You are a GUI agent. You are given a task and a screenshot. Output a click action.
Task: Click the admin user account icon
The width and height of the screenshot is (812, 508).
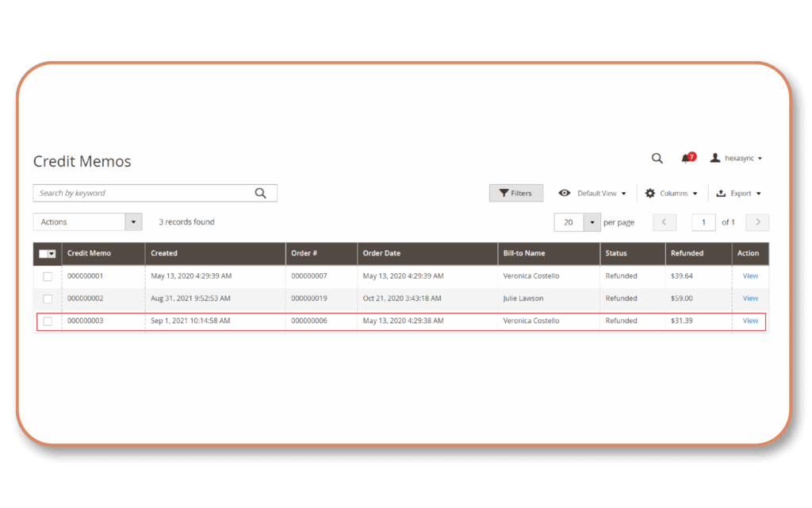(716, 158)
